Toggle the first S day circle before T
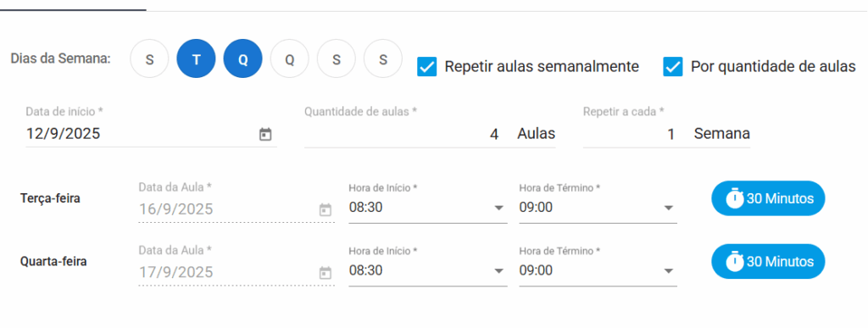This screenshot has width=868, height=328. click(149, 58)
